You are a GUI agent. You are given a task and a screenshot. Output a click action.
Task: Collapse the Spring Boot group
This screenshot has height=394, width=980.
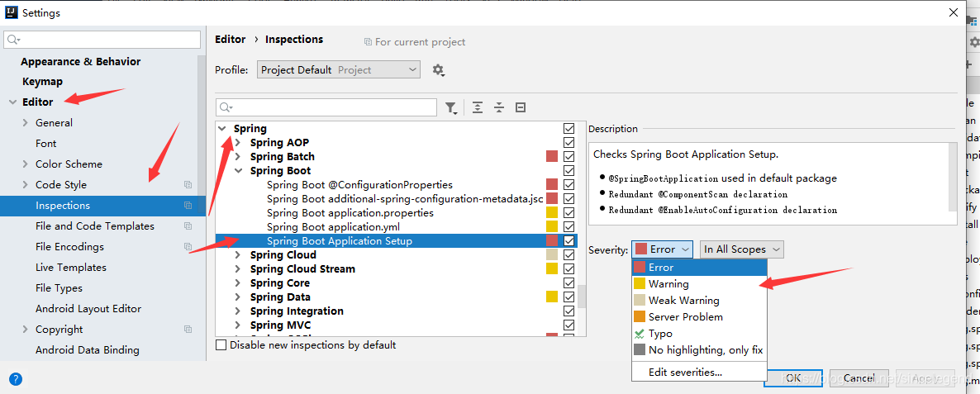237,170
